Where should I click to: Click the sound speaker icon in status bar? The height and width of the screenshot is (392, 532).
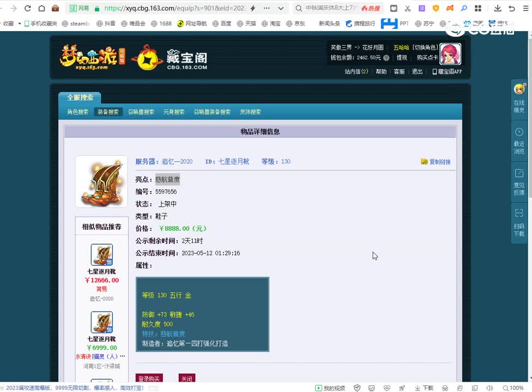489,388
